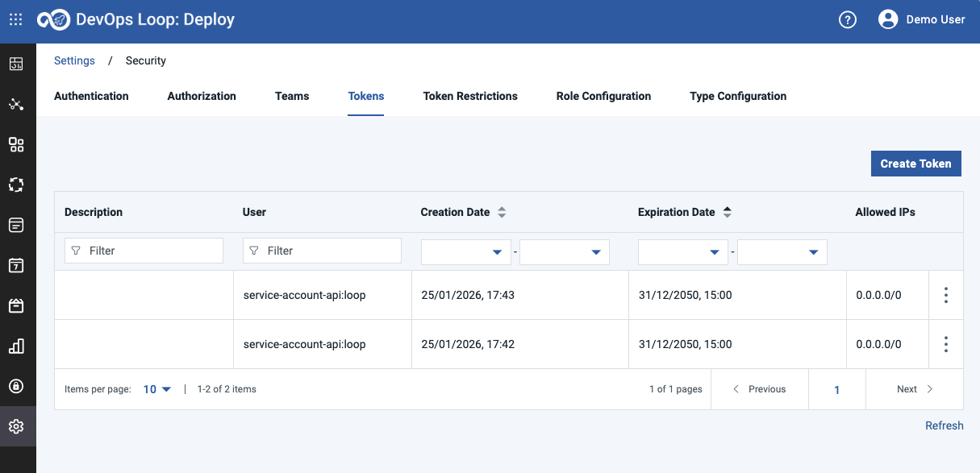Open the dashboard icon in sidebar
The height and width of the screenshot is (473, 980).
[16, 64]
